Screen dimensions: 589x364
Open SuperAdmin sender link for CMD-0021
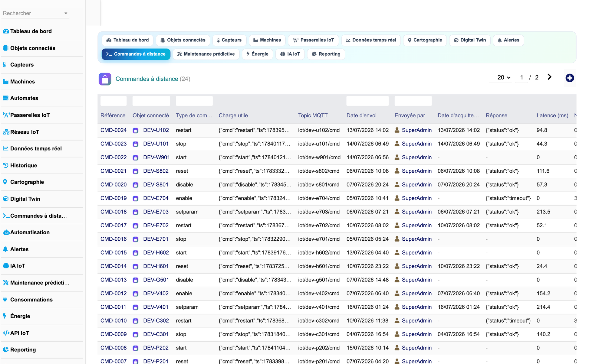[417, 171]
